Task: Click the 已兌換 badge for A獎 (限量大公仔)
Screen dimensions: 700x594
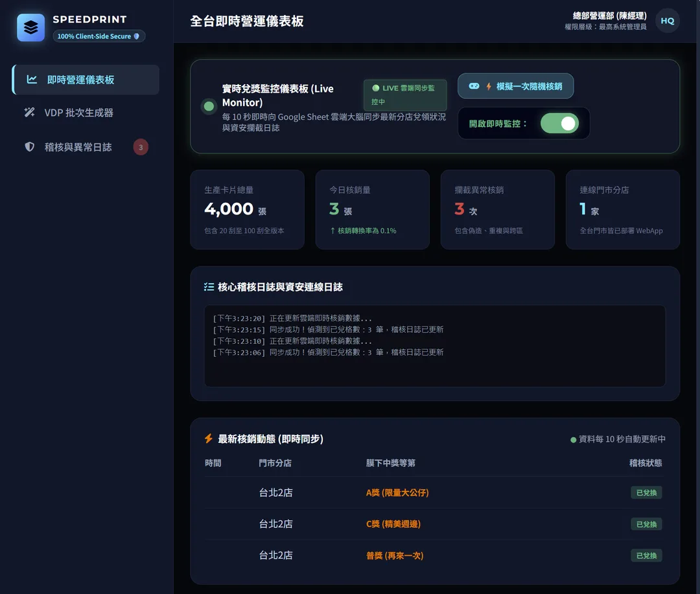Action: pos(646,493)
